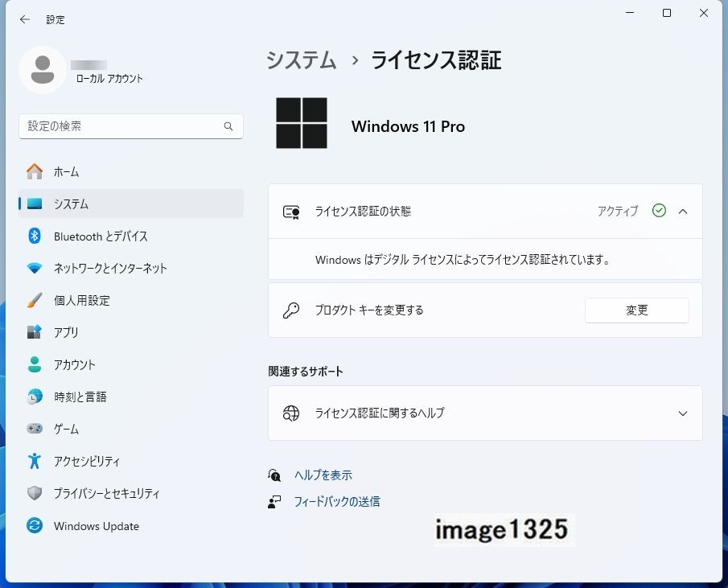Click the digital license activation message

pos(463,260)
